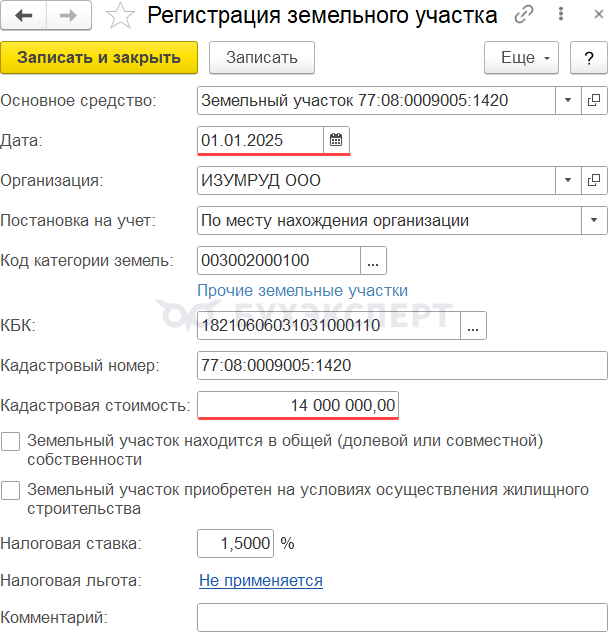The width and height of the screenshot is (608, 632).
Task: Click ellipsis button next to Код категории земель
Action: tap(373, 260)
